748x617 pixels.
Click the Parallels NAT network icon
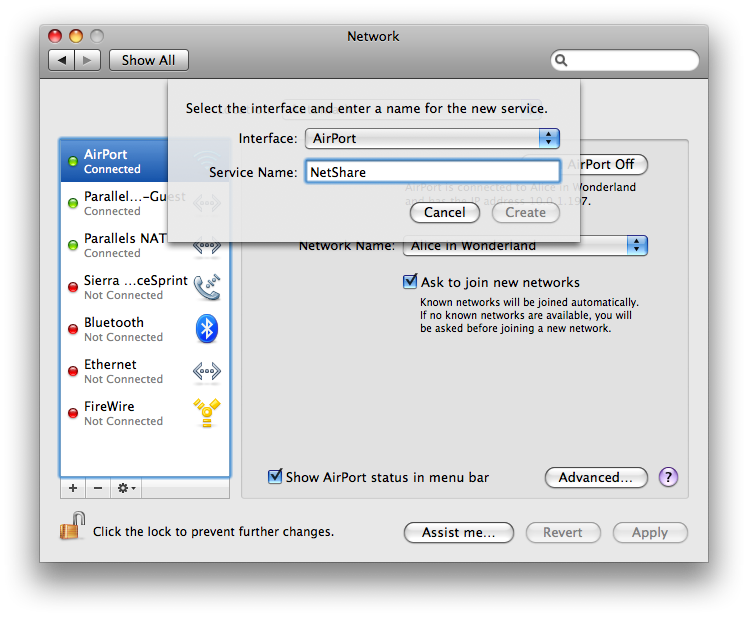click(207, 247)
